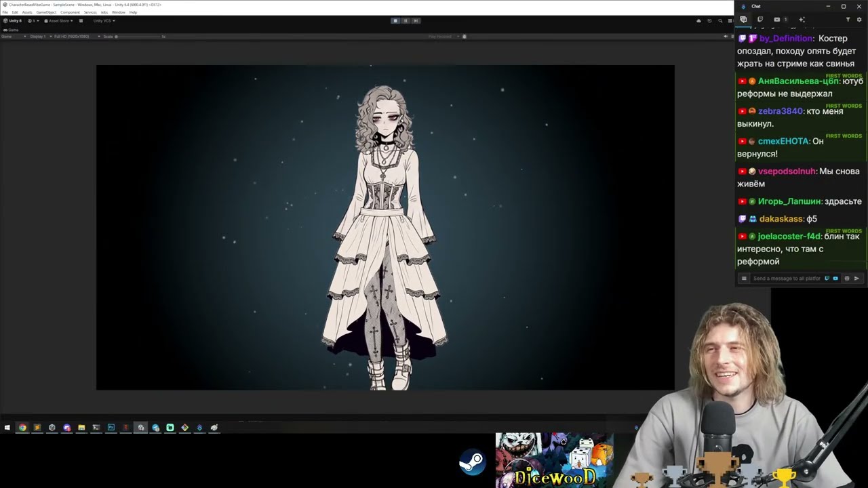Open chat settings gear
The height and width of the screenshot is (488, 868).
coord(859,20)
